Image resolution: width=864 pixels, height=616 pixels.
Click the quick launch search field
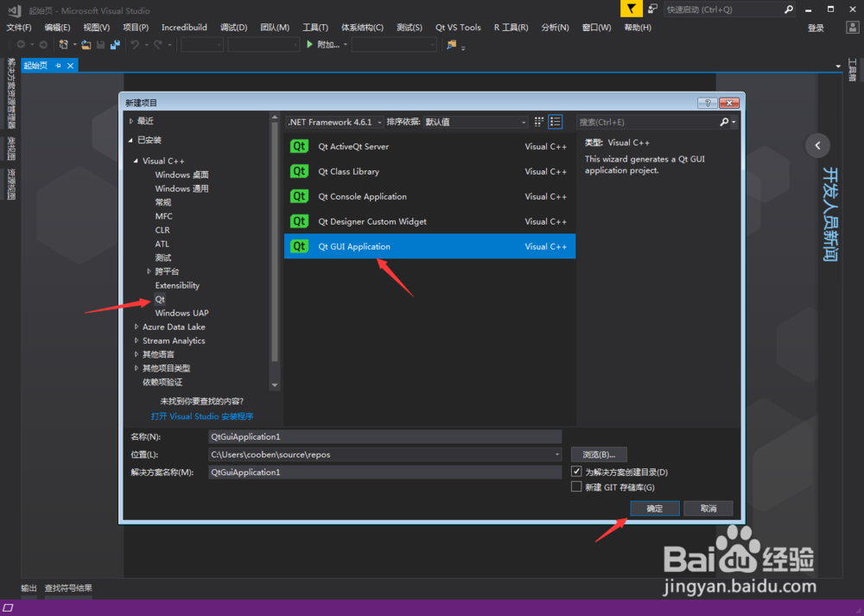tap(723, 10)
